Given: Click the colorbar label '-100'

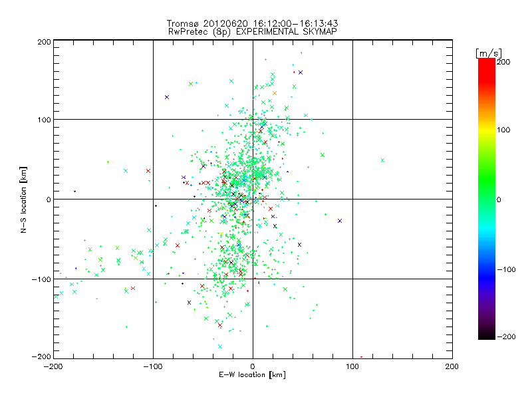Looking at the screenshot, I should [x=506, y=269].
